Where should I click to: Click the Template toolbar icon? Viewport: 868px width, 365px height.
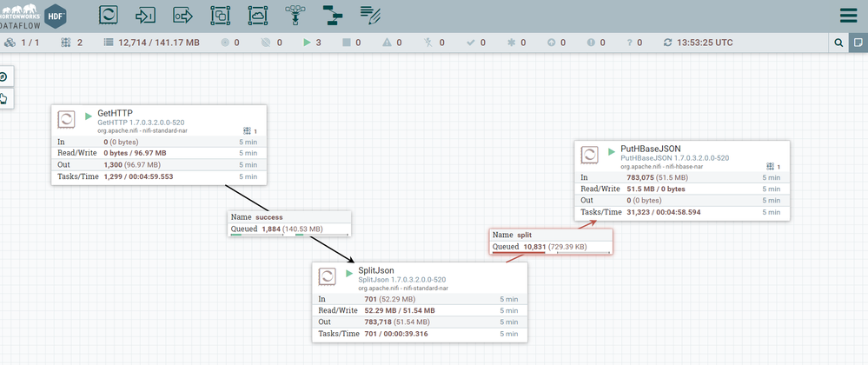pyautogui.click(x=332, y=15)
